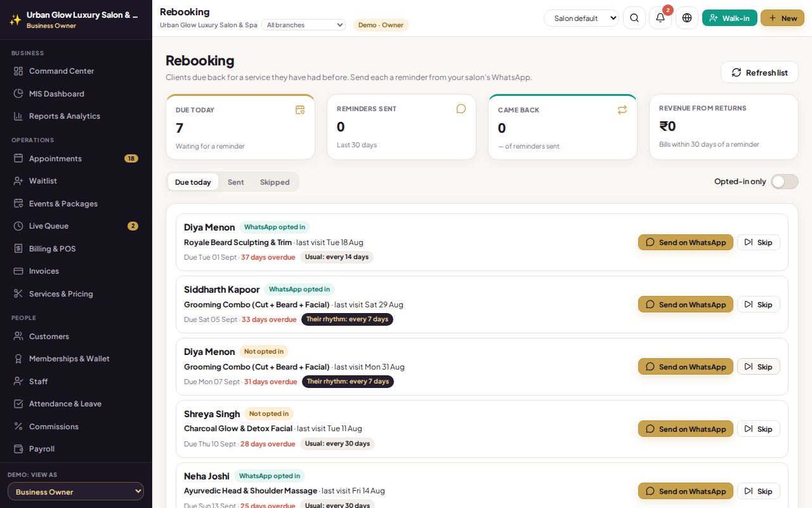
Task: Open the search icon in top bar
Action: click(x=634, y=18)
